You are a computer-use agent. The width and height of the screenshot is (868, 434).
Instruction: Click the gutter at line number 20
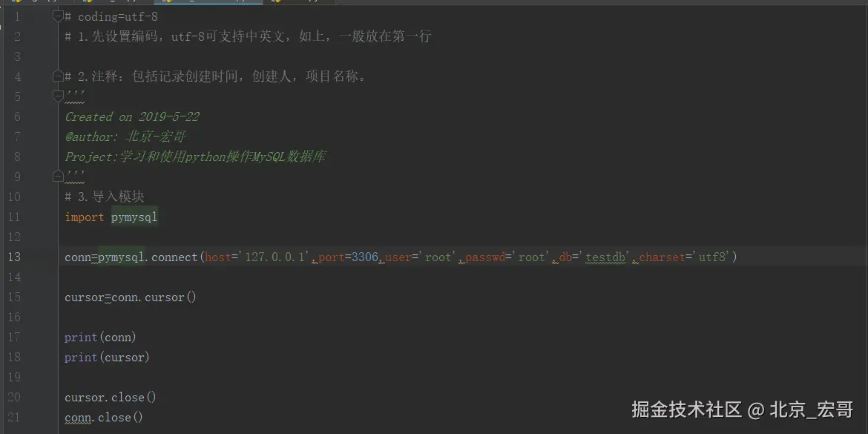click(x=14, y=398)
